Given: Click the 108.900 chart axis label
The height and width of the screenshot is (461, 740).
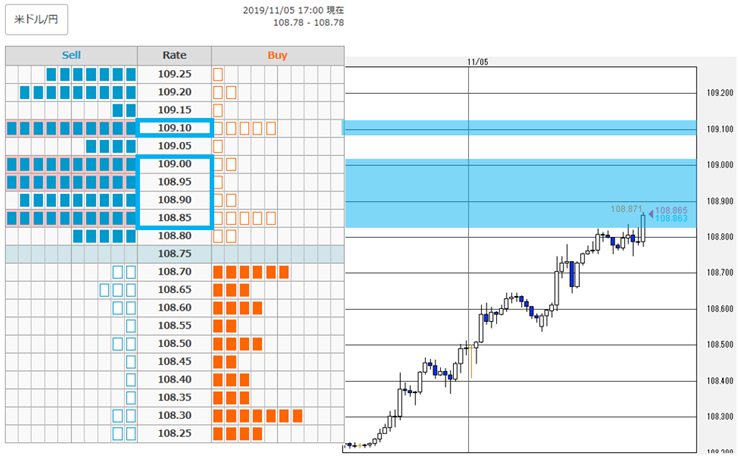Looking at the screenshot, I should [x=720, y=201].
